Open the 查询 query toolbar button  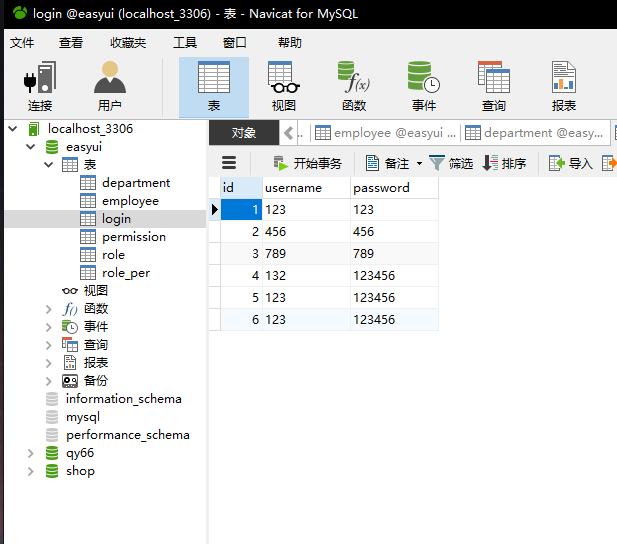493,87
